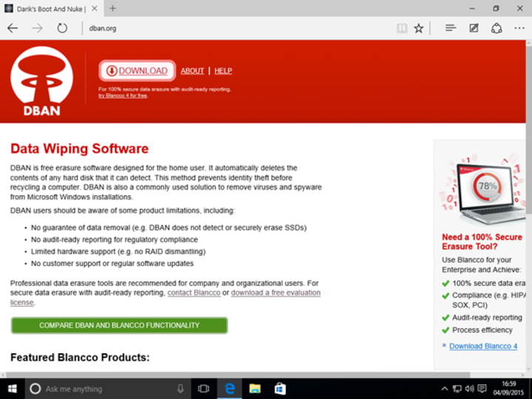Open the Action Center notification icon
The image size is (532, 399).
pyautogui.click(x=482, y=389)
